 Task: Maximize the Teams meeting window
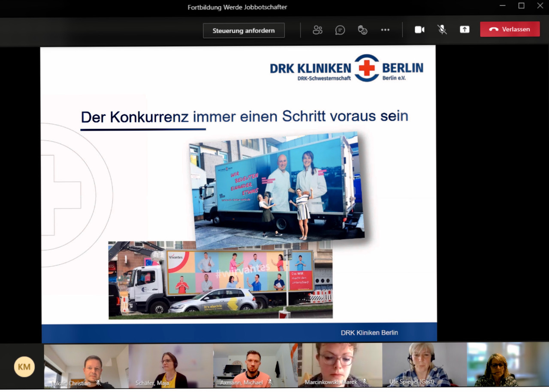click(x=521, y=6)
